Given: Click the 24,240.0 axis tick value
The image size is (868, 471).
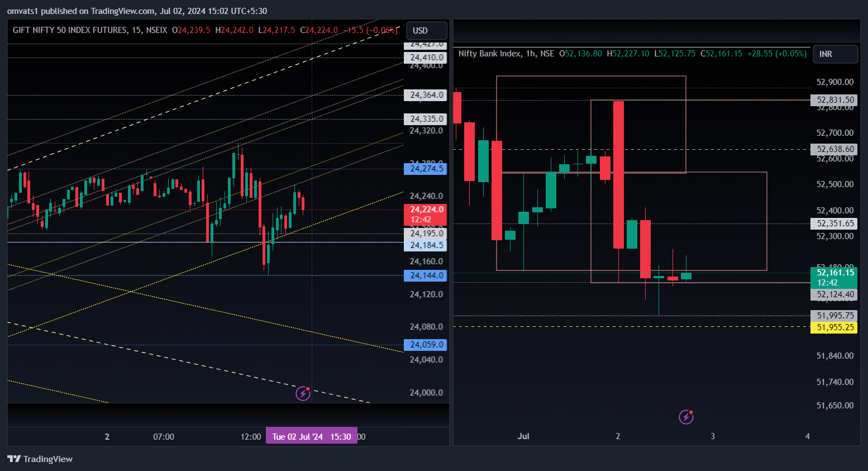Looking at the screenshot, I should tap(426, 196).
